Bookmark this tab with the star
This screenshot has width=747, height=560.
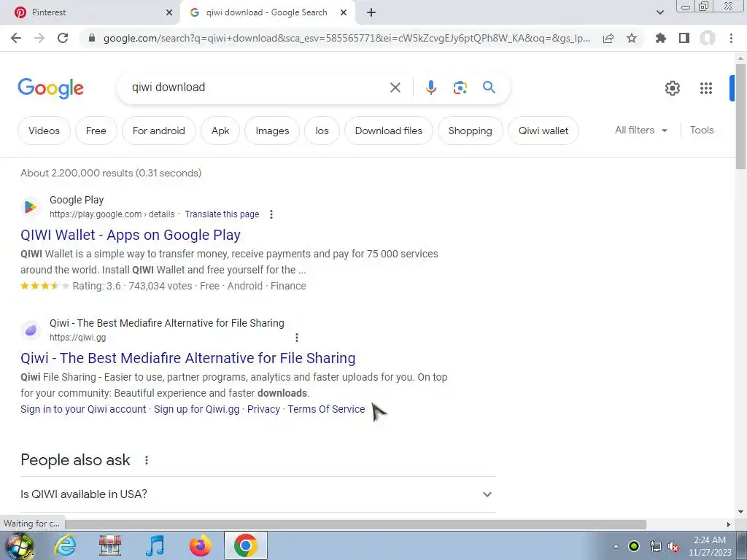pyautogui.click(x=631, y=38)
